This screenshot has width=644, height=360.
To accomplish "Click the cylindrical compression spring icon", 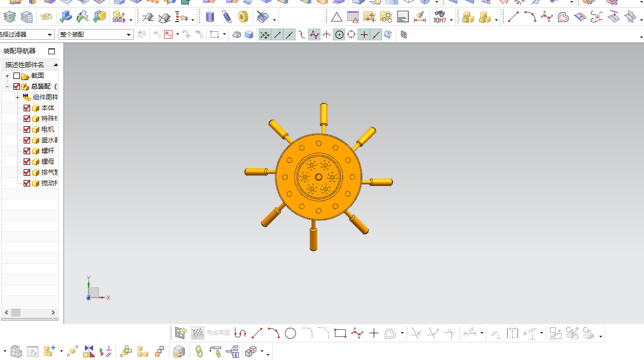I will point(210,17).
